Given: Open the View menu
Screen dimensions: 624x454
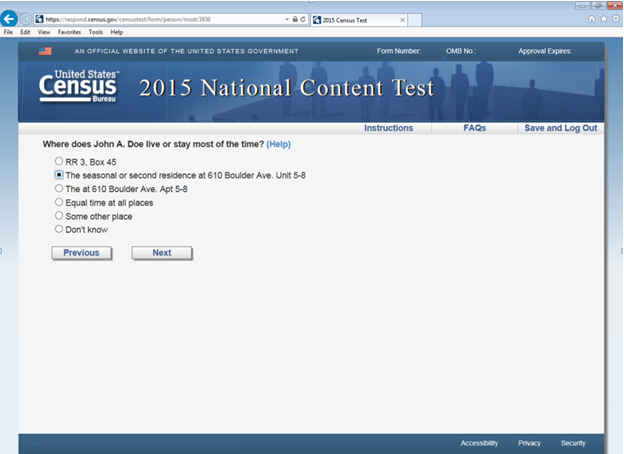Looking at the screenshot, I should point(44,32).
